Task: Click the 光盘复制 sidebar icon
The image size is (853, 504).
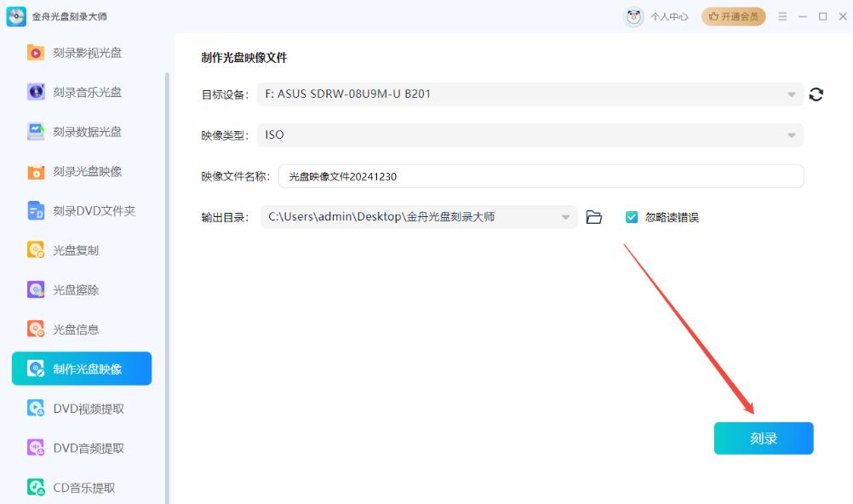Action: pos(36,250)
